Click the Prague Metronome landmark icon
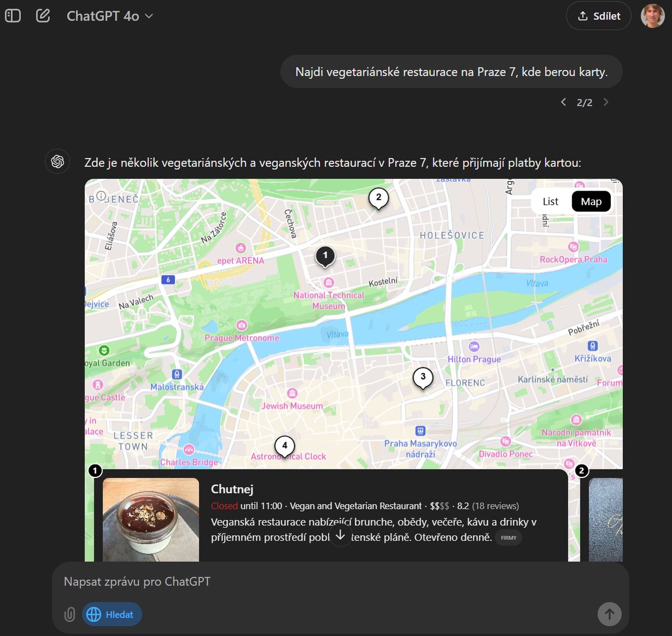672x636 pixels. pyautogui.click(x=241, y=325)
